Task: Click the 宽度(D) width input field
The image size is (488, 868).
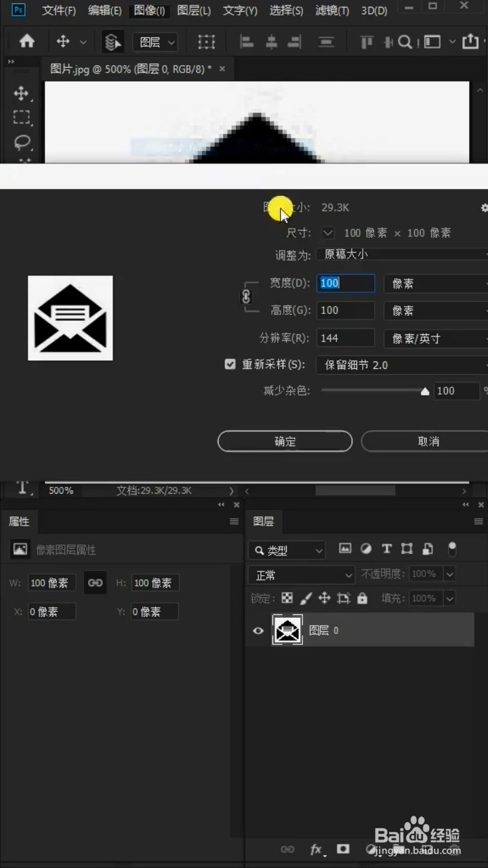Action: (x=346, y=283)
